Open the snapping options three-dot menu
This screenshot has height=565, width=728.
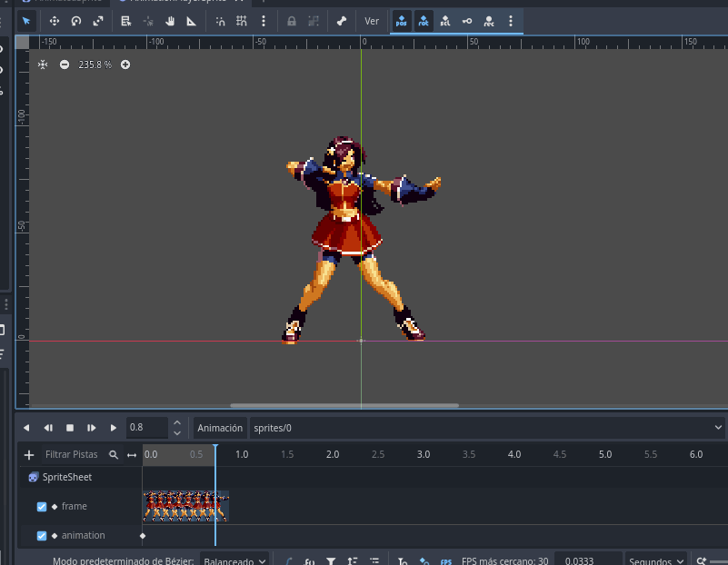(x=264, y=21)
